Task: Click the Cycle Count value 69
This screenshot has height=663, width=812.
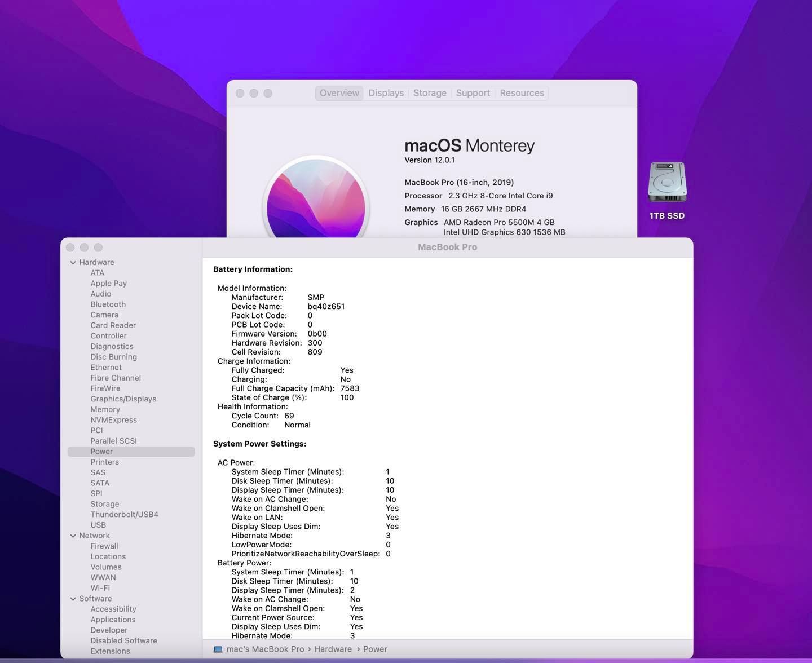Action: [x=289, y=416]
